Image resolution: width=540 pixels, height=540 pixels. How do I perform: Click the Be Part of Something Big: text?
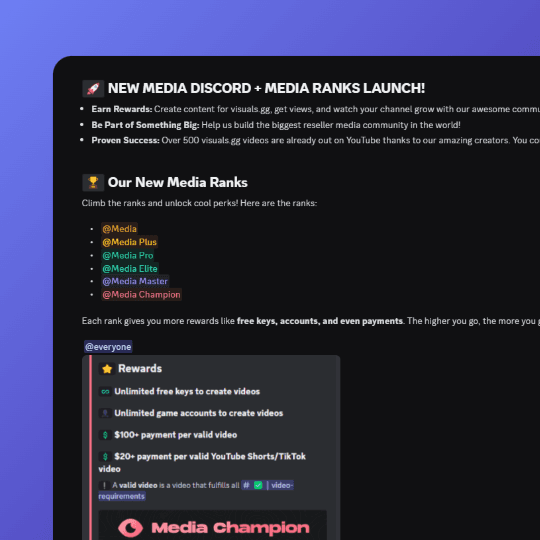[145, 125]
